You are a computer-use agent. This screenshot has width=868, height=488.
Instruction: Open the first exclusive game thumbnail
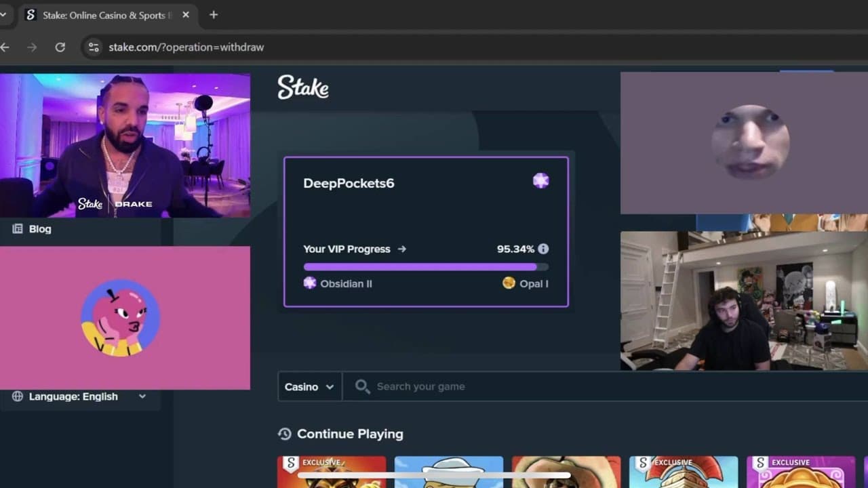tap(332, 472)
